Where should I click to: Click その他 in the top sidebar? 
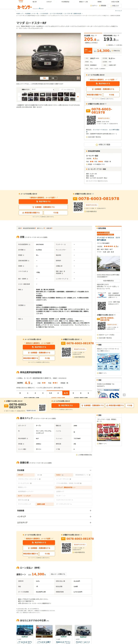(x=111, y=95)
